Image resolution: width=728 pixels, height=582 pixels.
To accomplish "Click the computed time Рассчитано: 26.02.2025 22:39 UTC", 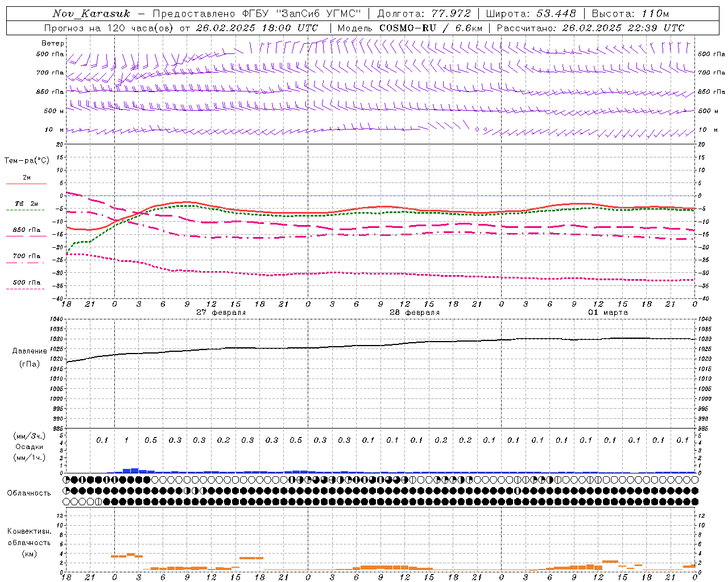I will [x=590, y=28].
